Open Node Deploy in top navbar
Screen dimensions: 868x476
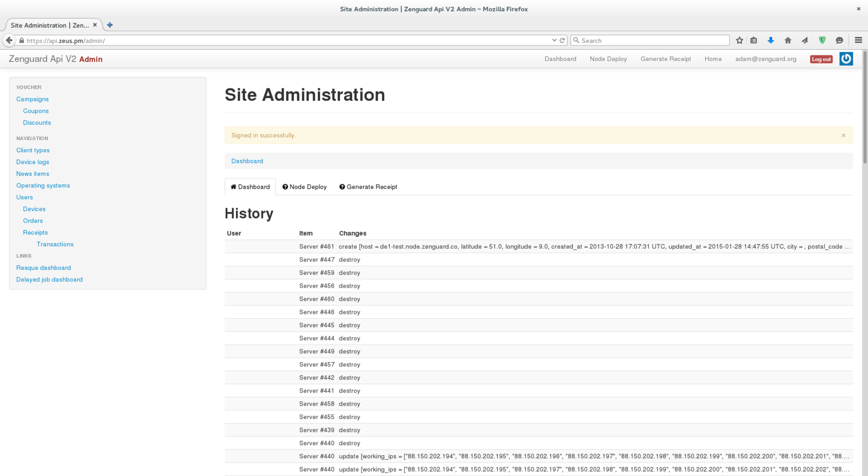[x=608, y=59]
